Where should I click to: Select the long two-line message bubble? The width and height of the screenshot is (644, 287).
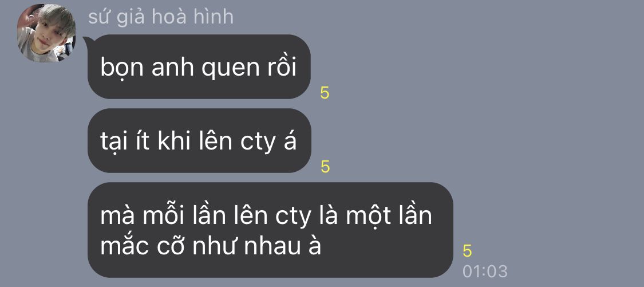(x=270, y=230)
